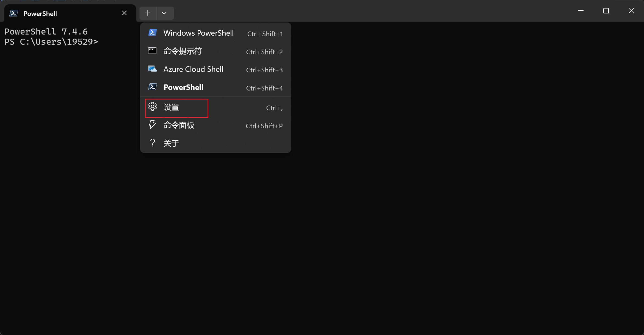Open Azure Cloud Shell profile
The width and height of the screenshot is (644, 335).
click(x=215, y=69)
